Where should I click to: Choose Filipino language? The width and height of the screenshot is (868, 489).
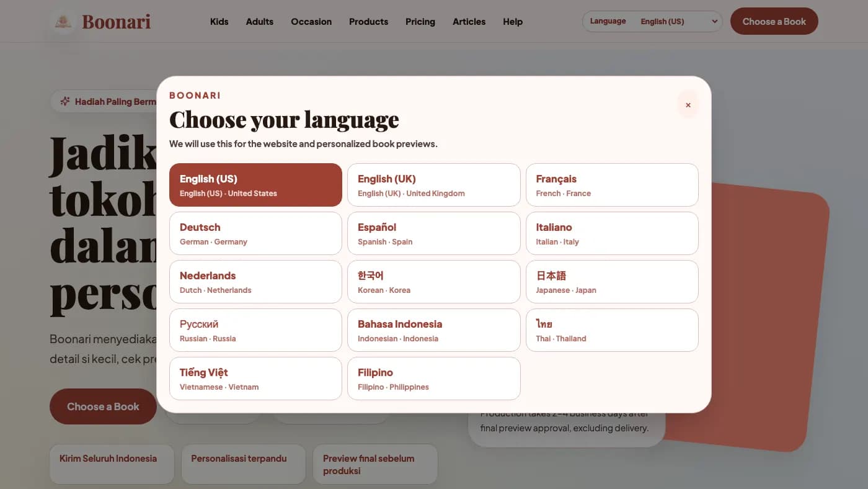click(x=433, y=379)
